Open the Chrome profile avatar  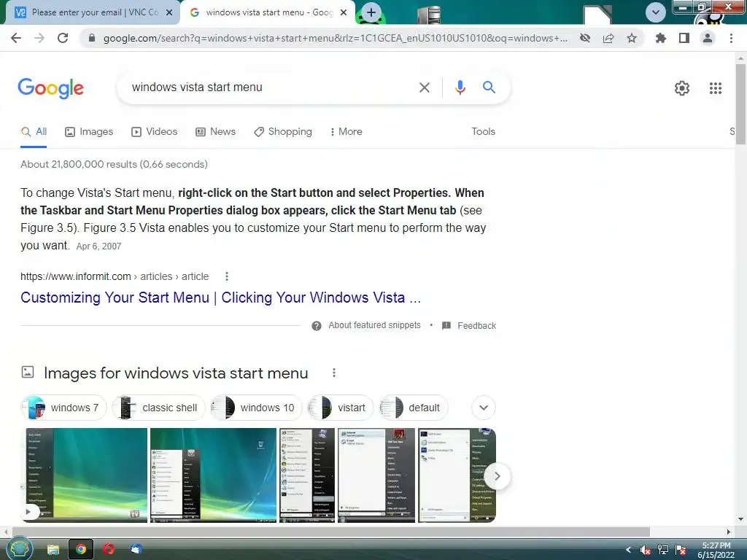click(x=708, y=38)
